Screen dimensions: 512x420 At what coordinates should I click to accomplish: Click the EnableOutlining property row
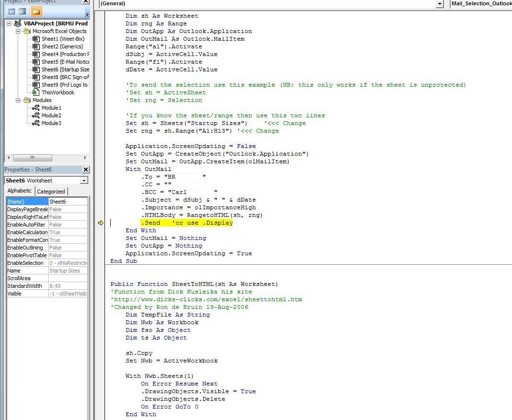coord(47,248)
